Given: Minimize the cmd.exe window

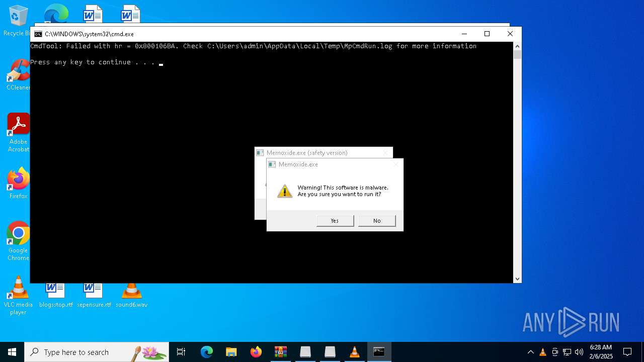Looking at the screenshot, I should 464,34.
